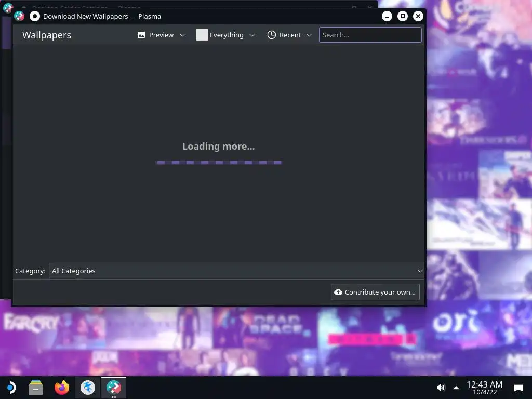Expand the All Categories combo box
The width and height of the screenshot is (532, 399).
(x=236, y=271)
